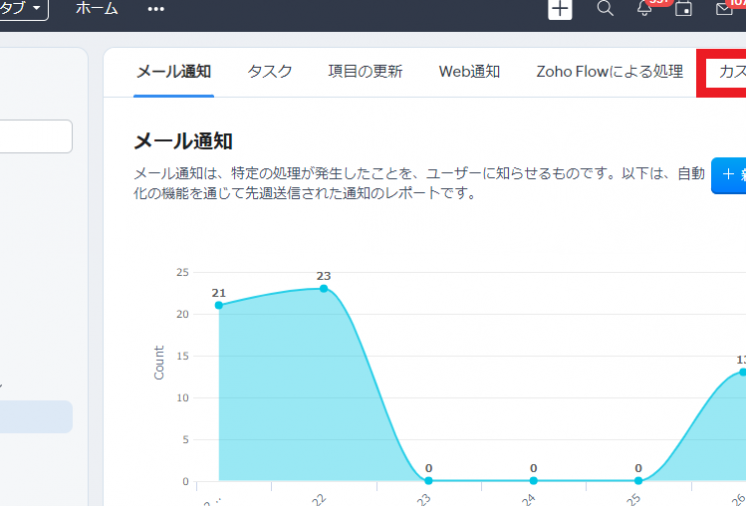The image size is (746, 506).
Task: Select the tab highlighted with a red box
Action: coord(724,72)
